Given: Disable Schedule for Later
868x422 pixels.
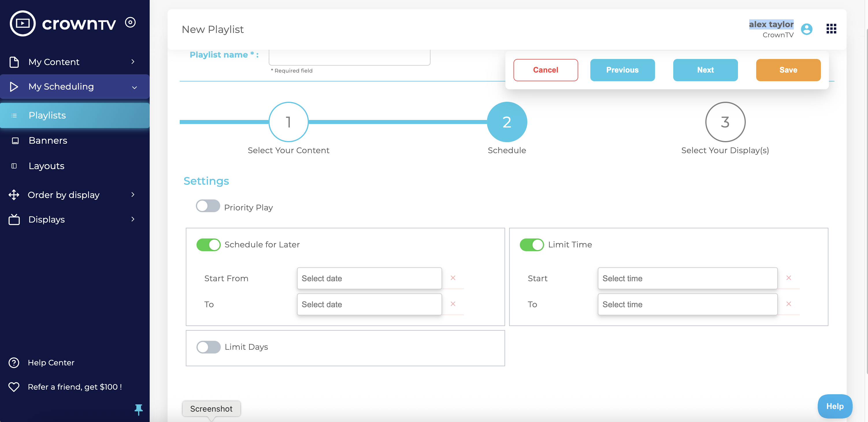Looking at the screenshot, I should point(209,245).
